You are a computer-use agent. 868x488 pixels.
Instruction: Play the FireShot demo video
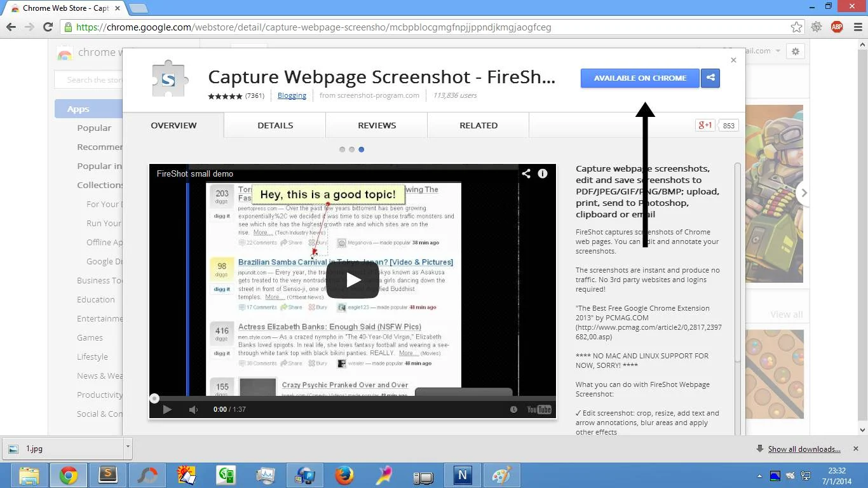click(353, 280)
